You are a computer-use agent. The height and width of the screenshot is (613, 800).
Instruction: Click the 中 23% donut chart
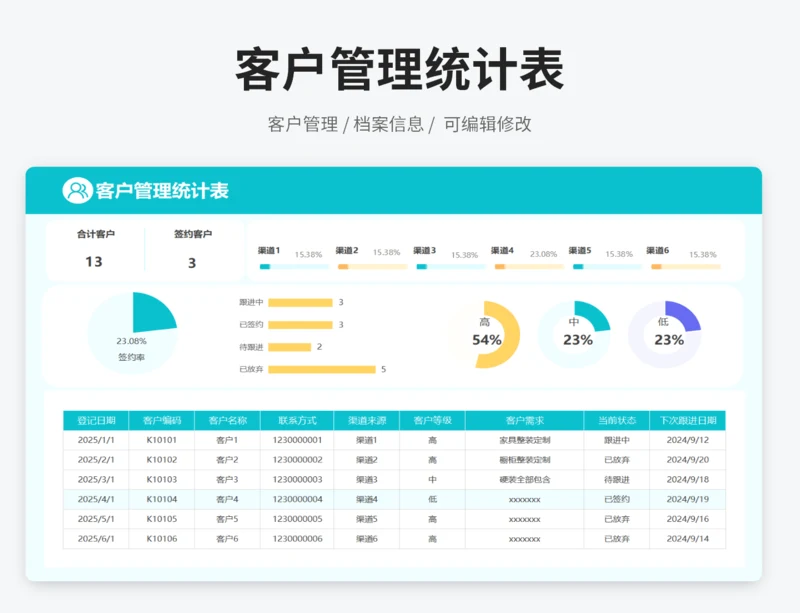[x=574, y=335]
